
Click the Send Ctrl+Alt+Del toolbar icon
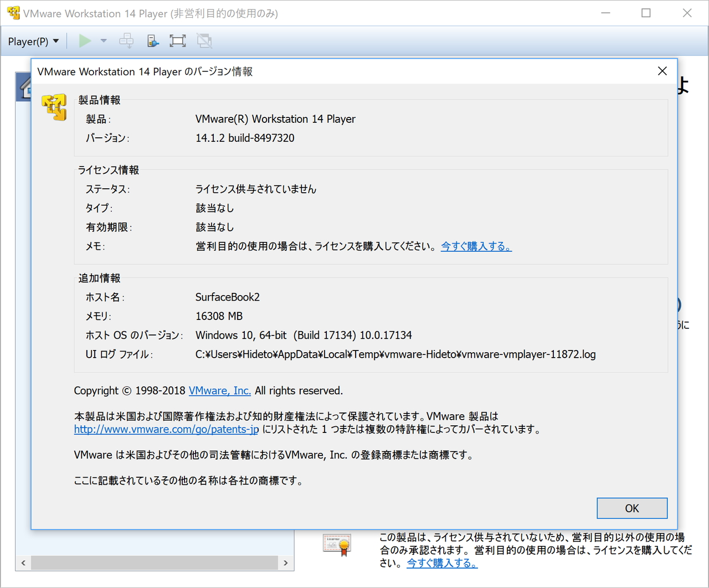[x=126, y=40]
